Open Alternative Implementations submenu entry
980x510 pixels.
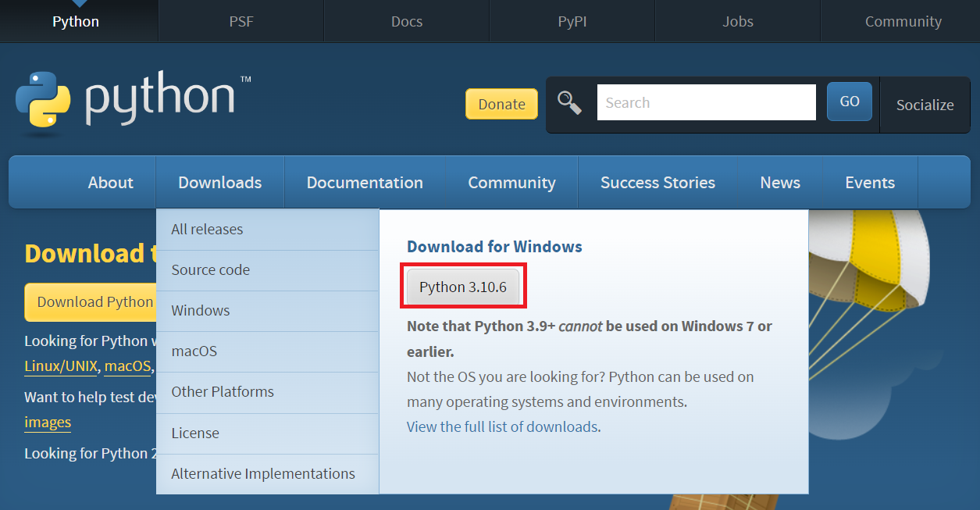267,474
